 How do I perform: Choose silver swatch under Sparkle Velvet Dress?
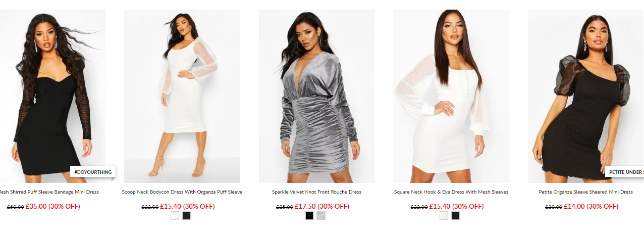[x=321, y=216]
